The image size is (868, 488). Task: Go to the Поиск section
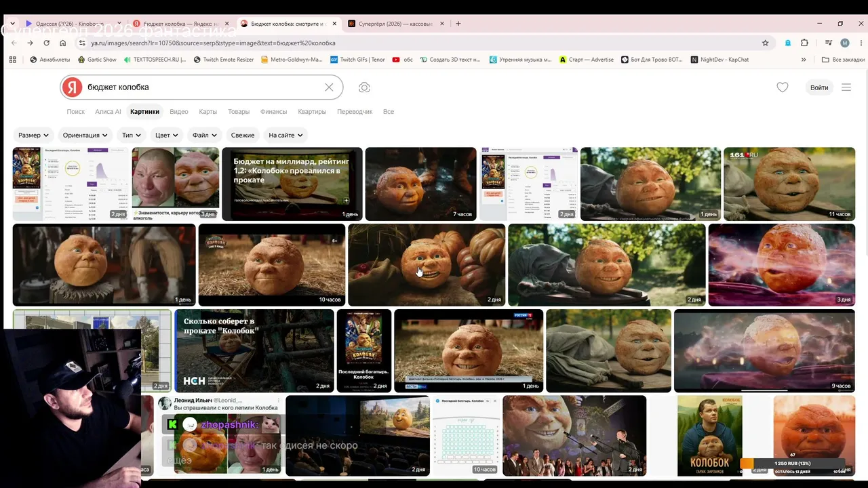(x=75, y=112)
